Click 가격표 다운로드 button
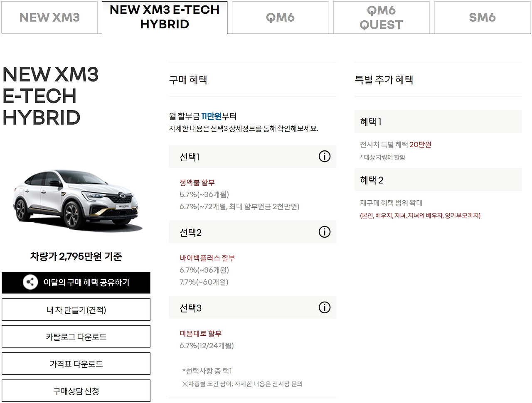This screenshot has width=532, height=403. 76,364
